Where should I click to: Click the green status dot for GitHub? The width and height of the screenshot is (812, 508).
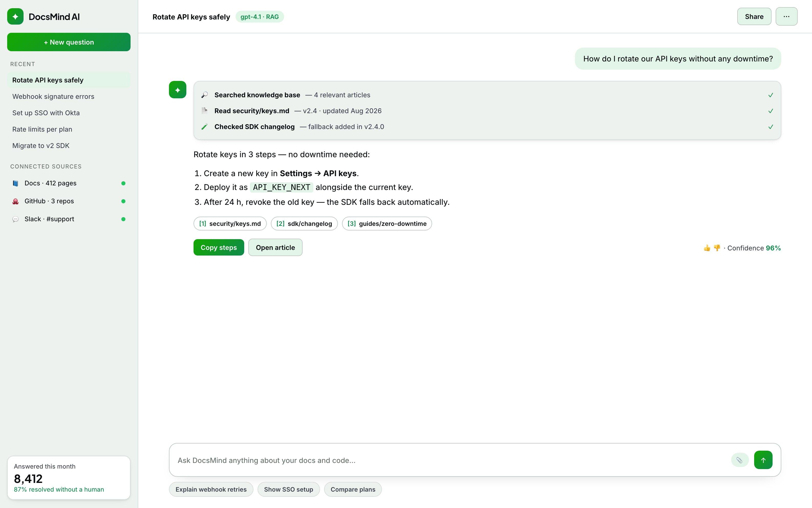click(123, 201)
